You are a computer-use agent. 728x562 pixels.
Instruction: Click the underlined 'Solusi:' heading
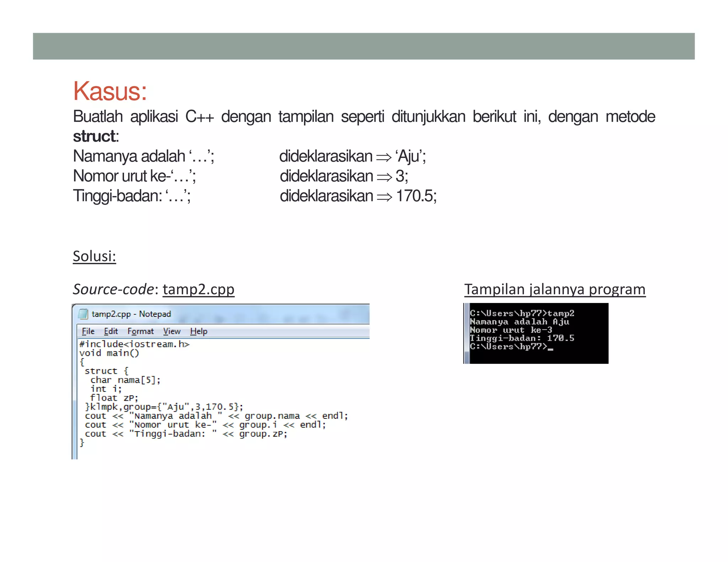95,256
